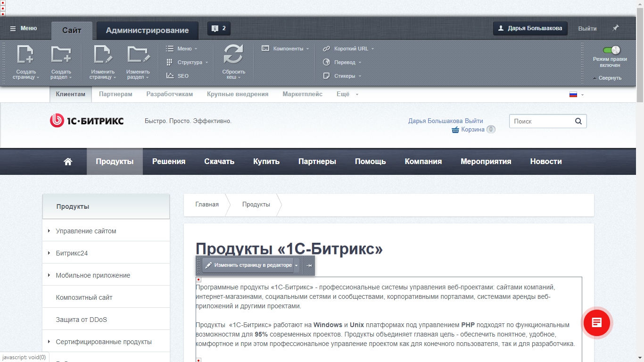Open the Компоненты toolbar item
644x362 pixels.
tap(286, 49)
